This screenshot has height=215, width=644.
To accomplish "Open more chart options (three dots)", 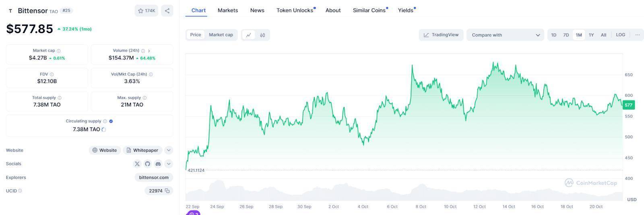I will pyautogui.click(x=638, y=35).
